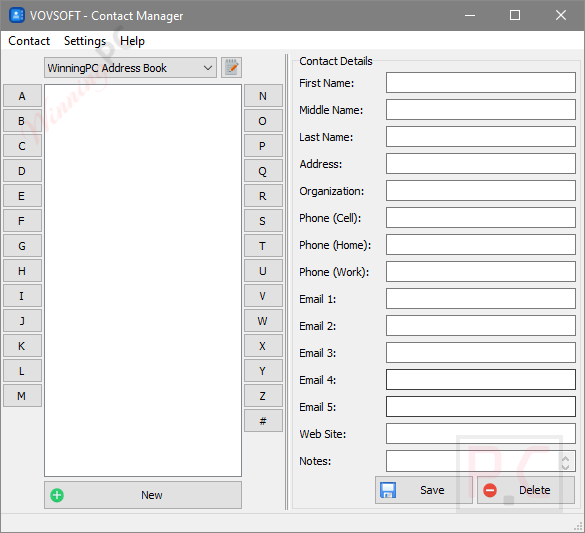The height and width of the screenshot is (533, 585).
Task: Filter contacts by letter D
Action: [x=22, y=171]
